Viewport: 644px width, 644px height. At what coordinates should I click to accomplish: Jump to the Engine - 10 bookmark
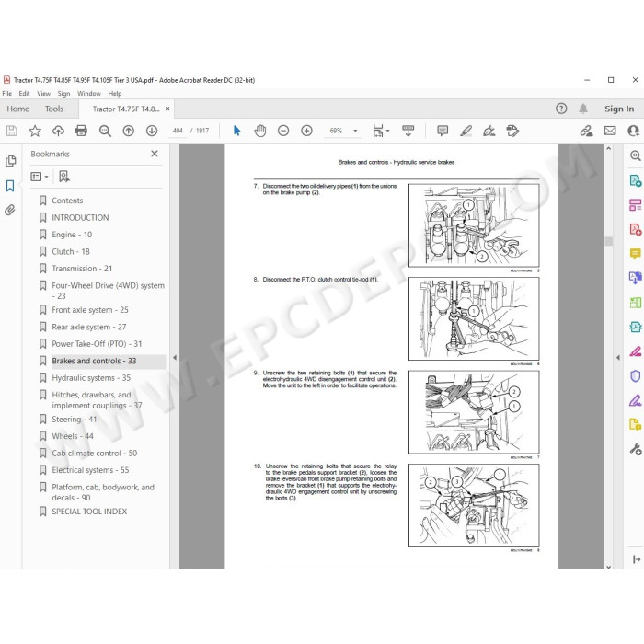click(x=72, y=235)
